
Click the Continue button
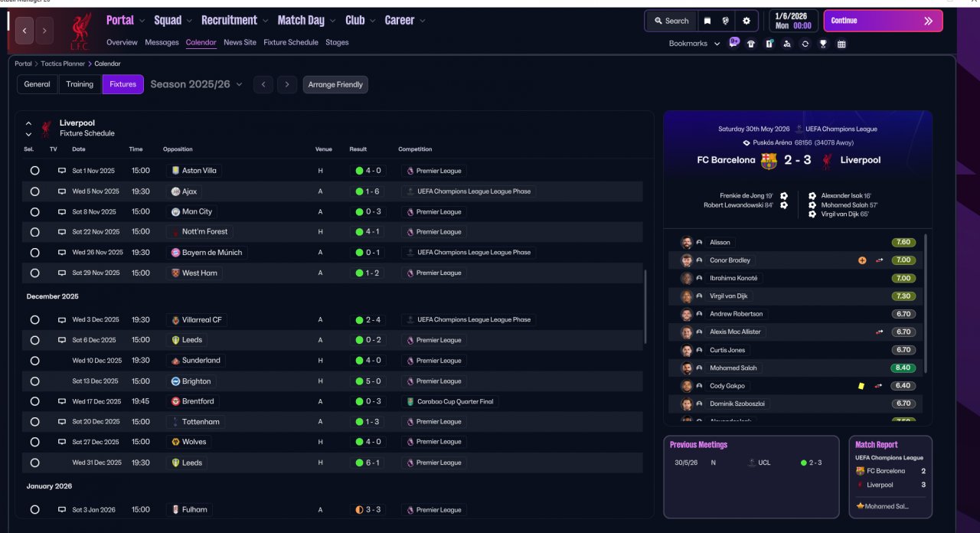point(883,21)
